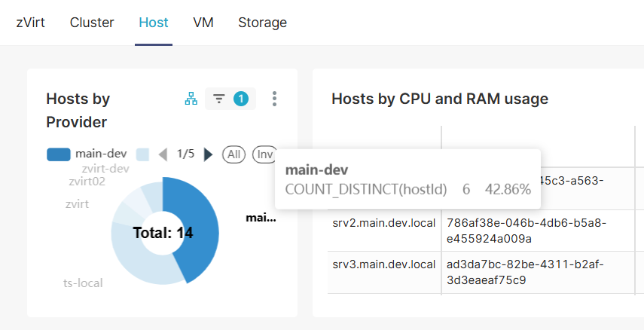Toggle the light blue legend swatch
The width and height of the screenshot is (644, 330).
coord(142,154)
